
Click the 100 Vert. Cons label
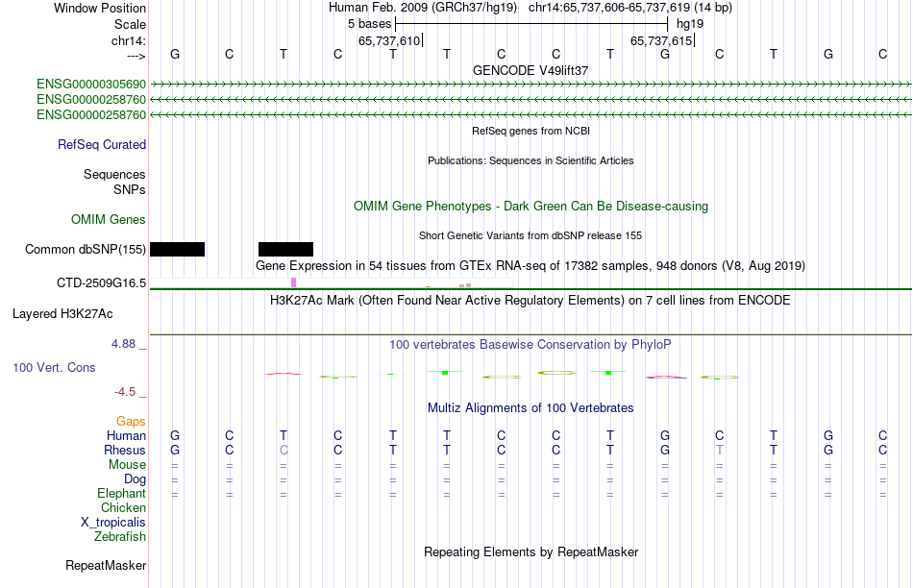(54, 367)
